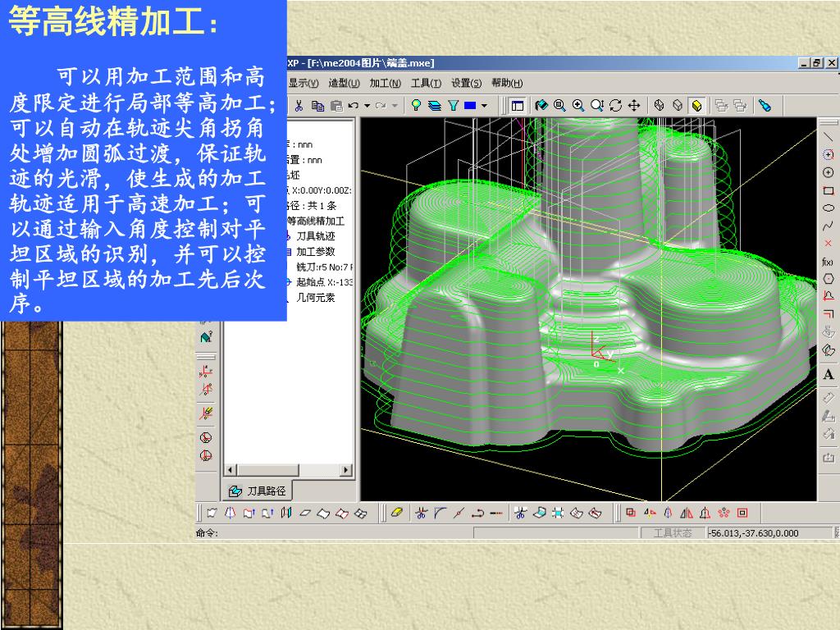
Task: Open the layers stack icon
Action: (435, 106)
